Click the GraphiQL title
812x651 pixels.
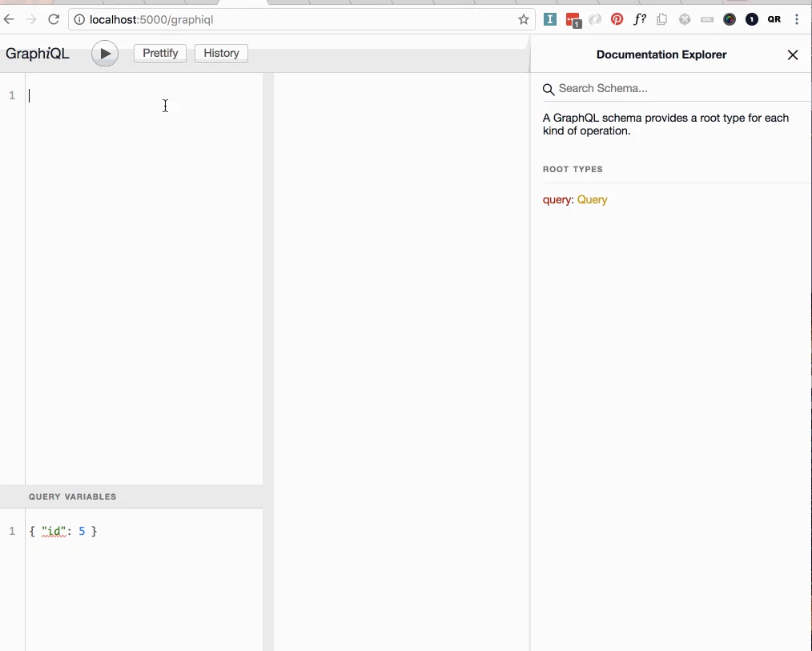38,54
